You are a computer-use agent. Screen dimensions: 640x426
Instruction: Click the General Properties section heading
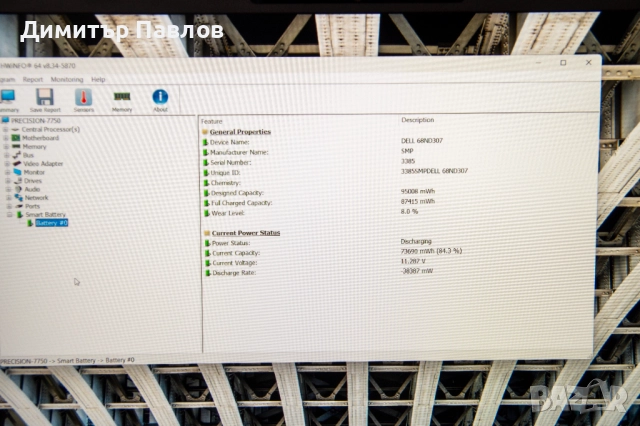(240, 132)
